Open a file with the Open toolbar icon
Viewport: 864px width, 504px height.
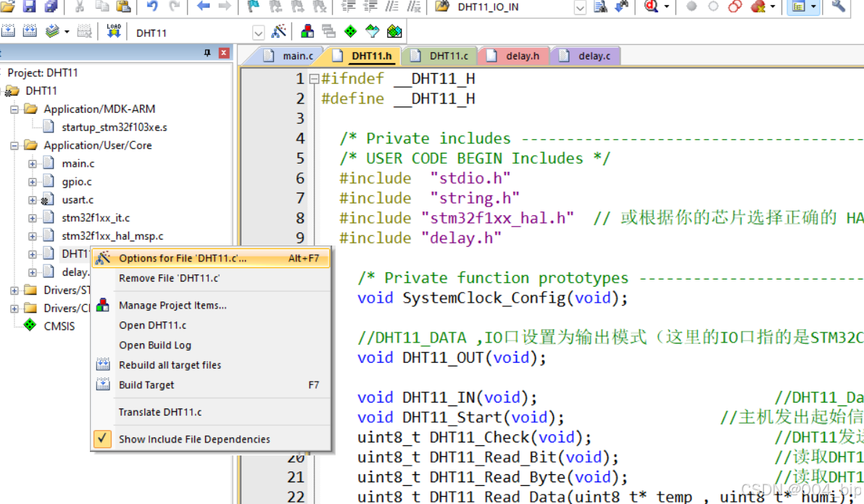8,7
